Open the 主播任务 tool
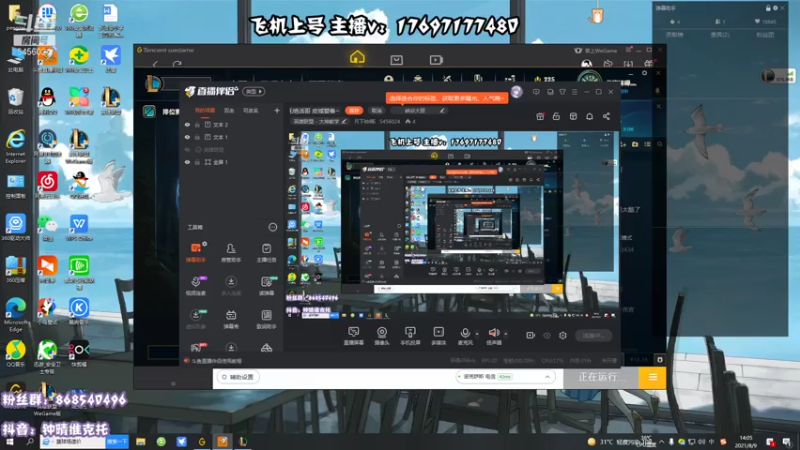The height and width of the screenshot is (450, 800). tap(266, 252)
